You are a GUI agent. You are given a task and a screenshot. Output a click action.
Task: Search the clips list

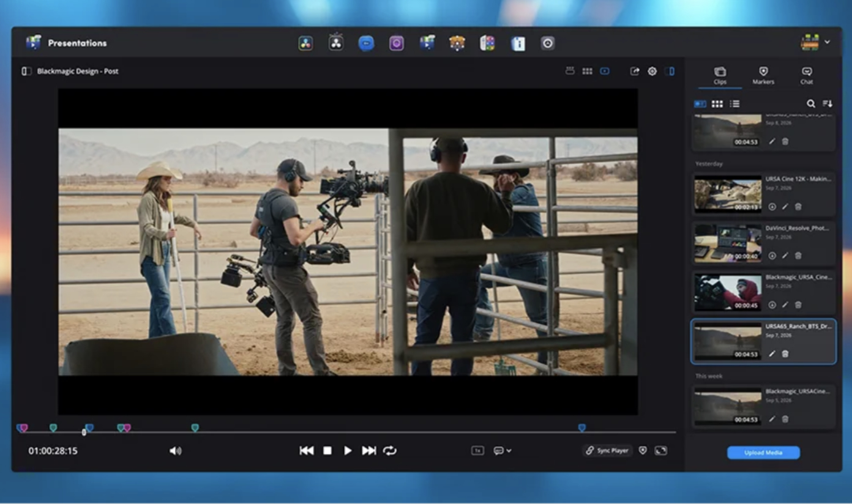(x=810, y=104)
